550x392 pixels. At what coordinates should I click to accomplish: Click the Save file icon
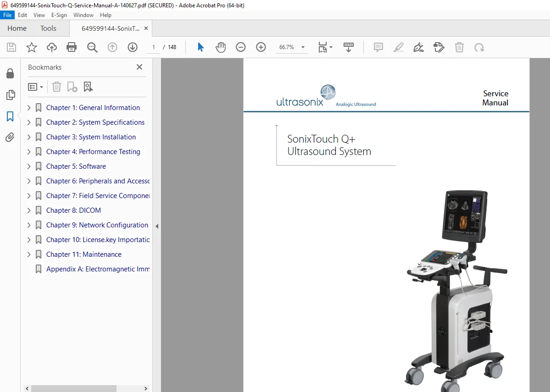click(11, 47)
